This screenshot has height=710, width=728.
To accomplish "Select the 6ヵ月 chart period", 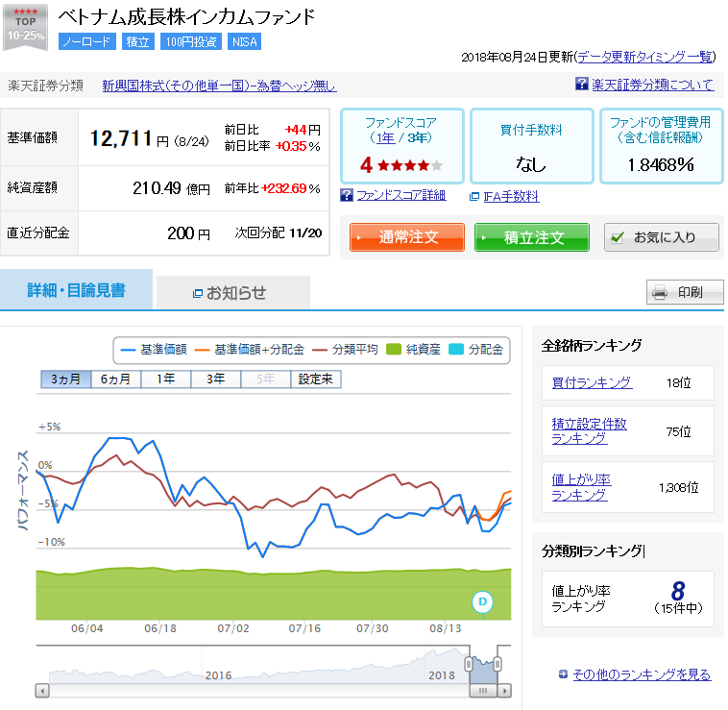I will point(116,379).
